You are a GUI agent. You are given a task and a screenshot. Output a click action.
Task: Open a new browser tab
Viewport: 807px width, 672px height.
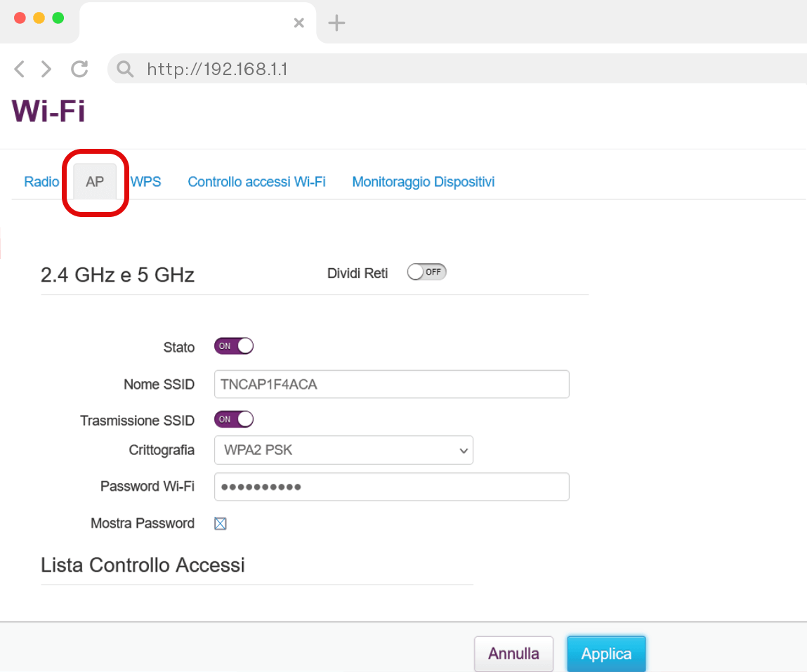tap(337, 22)
